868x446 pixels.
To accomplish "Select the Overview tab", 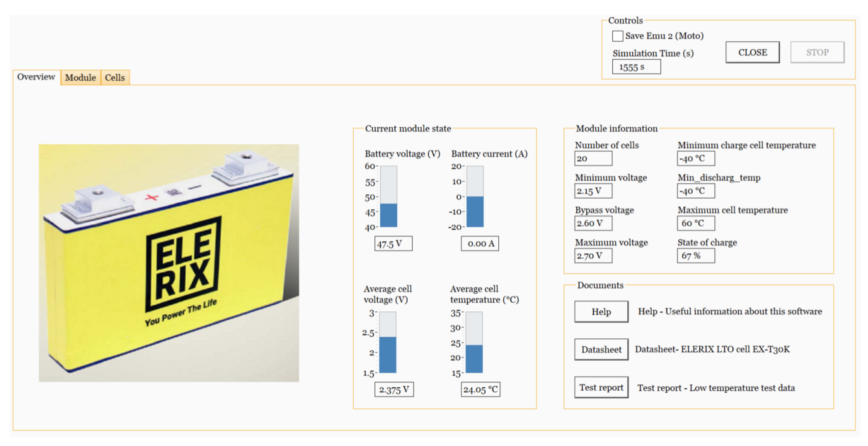I will (x=36, y=77).
